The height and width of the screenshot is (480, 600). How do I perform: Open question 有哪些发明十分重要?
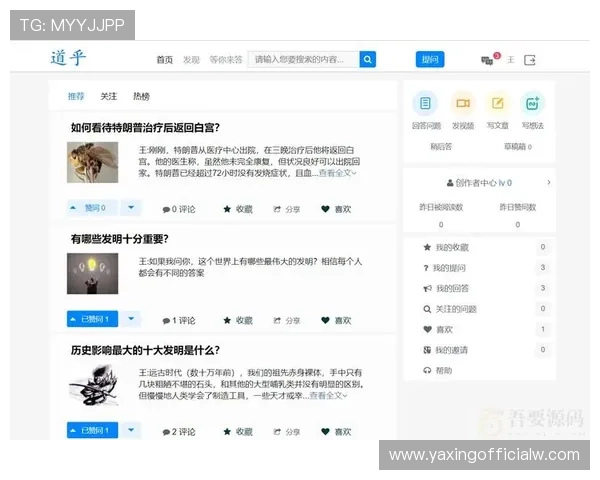(119, 239)
